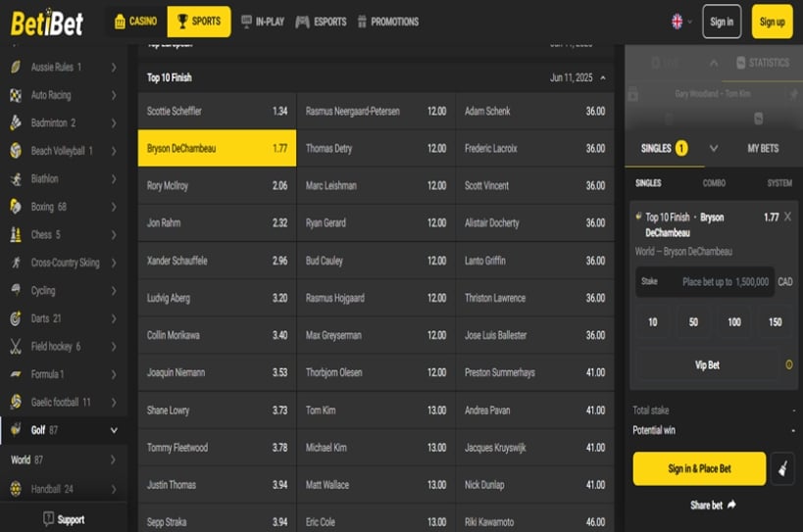803x532 pixels.
Task: Click the Cycling helmet icon
Action: coord(16,290)
